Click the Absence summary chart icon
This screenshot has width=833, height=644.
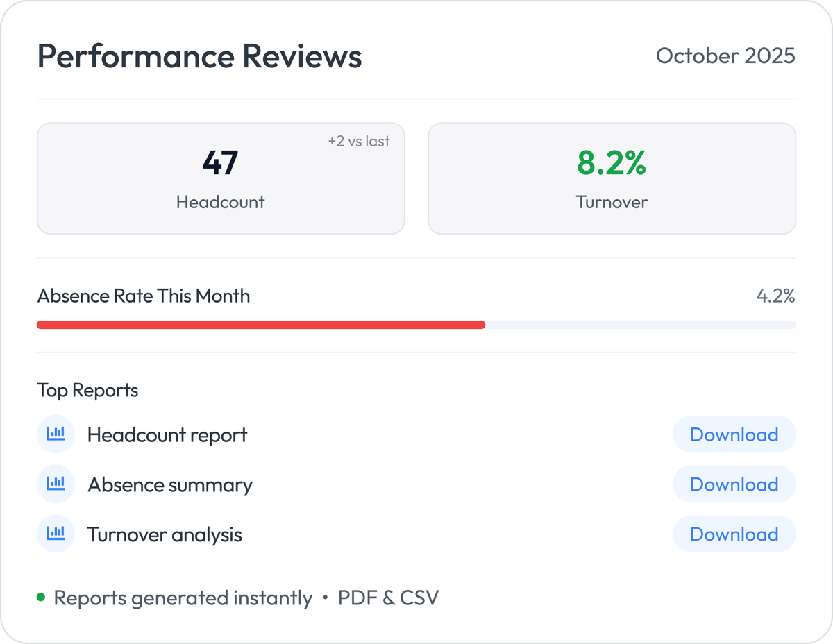56,484
